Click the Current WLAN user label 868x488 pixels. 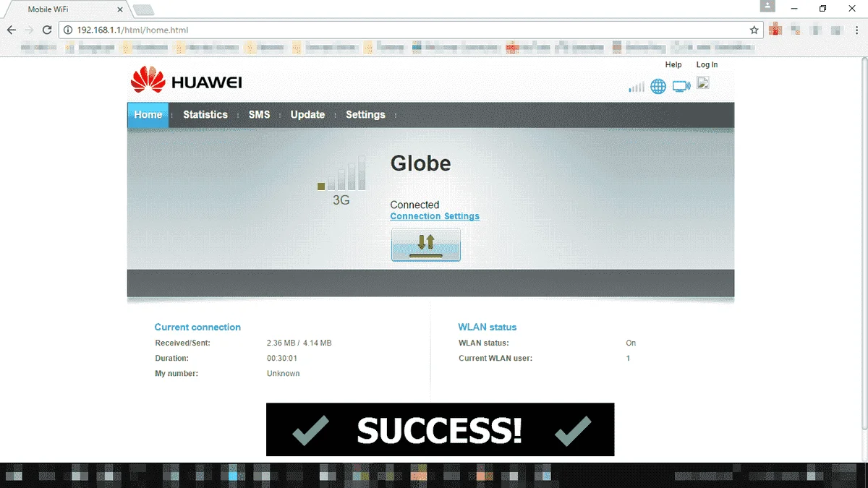(x=495, y=359)
